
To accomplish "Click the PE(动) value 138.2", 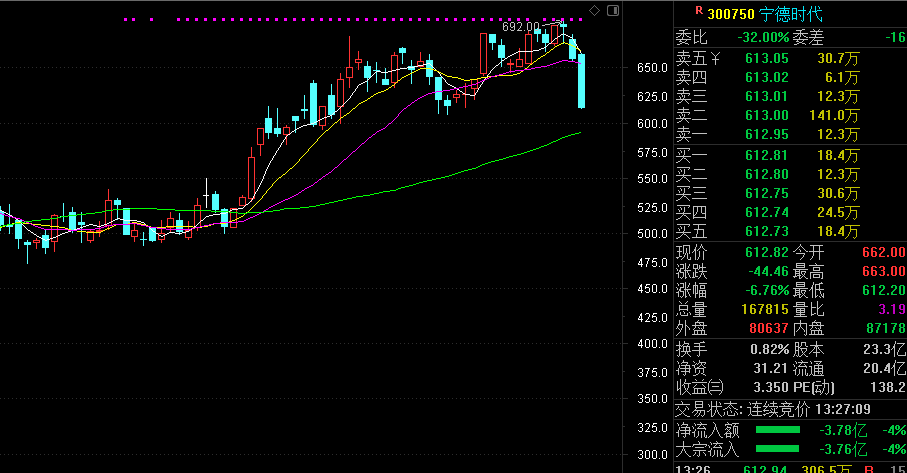I will 887,387.
